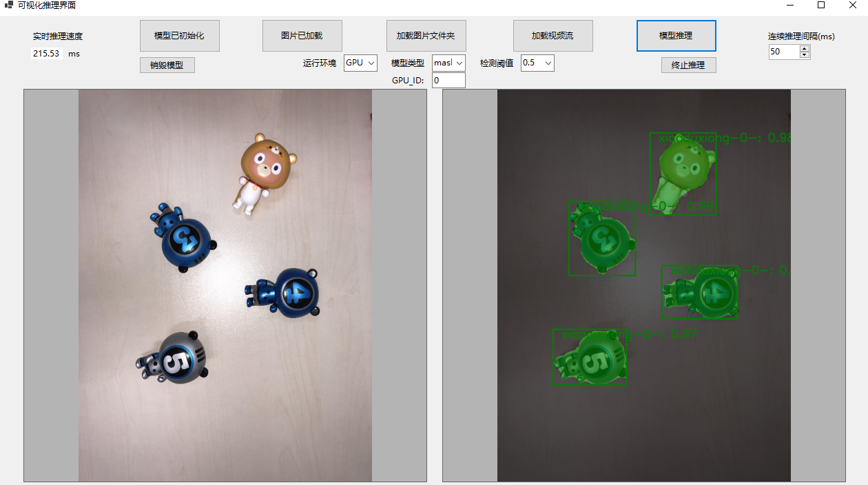The image size is (868, 485).
Task: Click the 215.53 inference speed field
Action: (x=46, y=54)
